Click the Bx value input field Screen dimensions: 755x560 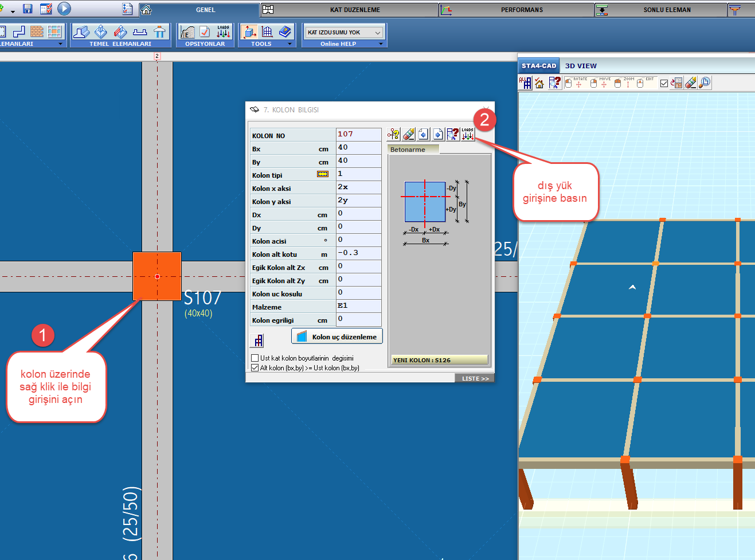pos(358,148)
